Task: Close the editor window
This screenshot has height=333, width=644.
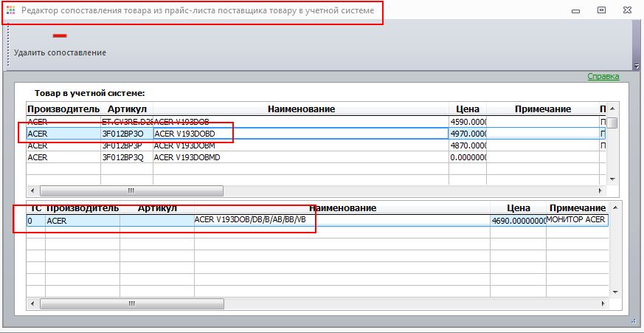Action: (x=627, y=10)
